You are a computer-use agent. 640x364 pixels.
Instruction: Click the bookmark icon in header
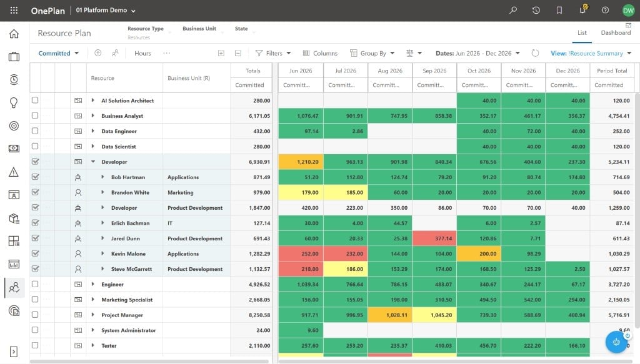click(x=559, y=10)
